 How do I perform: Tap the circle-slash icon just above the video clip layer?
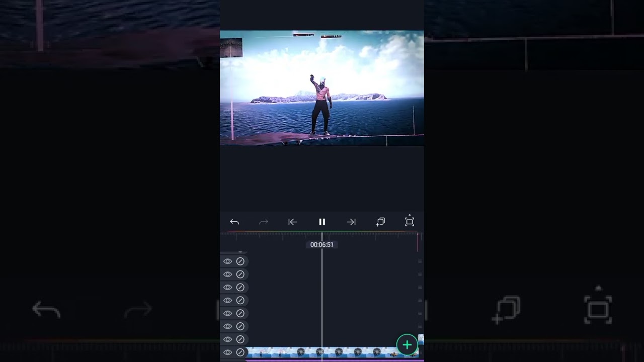(x=240, y=339)
